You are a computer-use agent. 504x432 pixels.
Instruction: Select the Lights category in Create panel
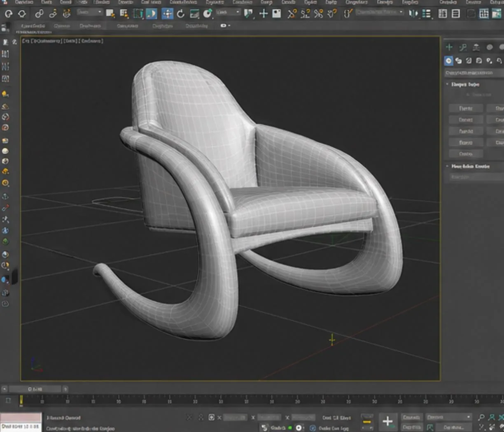(469, 61)
